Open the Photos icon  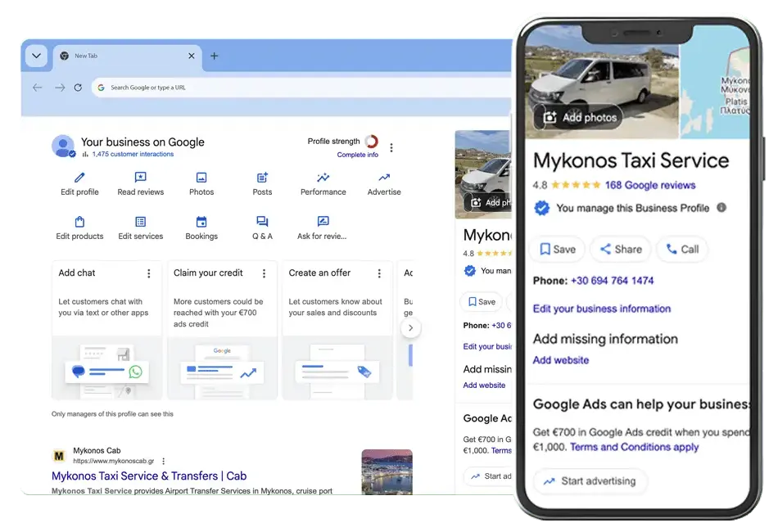point(201,178)
